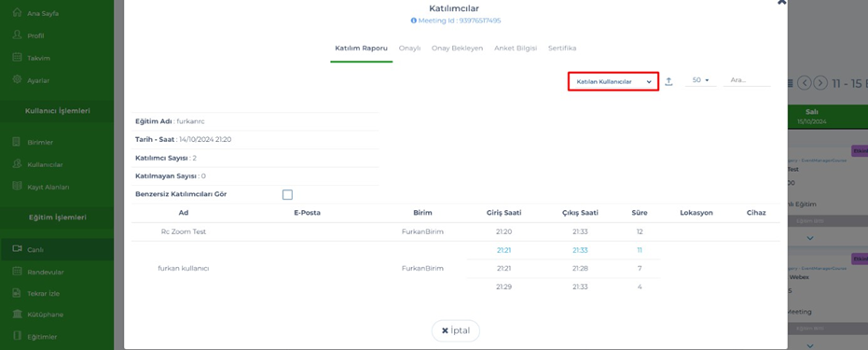Open the Randevular calendar icon

point(17,272)
